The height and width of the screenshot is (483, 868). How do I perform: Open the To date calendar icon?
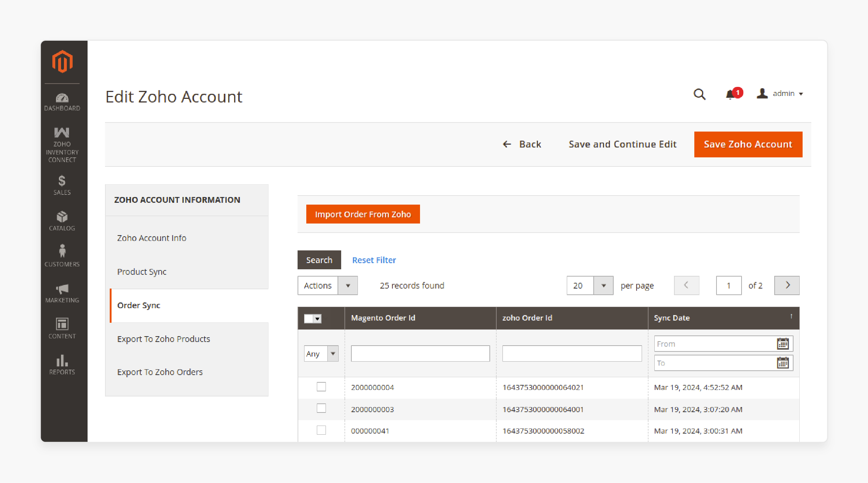coord(783,363)
